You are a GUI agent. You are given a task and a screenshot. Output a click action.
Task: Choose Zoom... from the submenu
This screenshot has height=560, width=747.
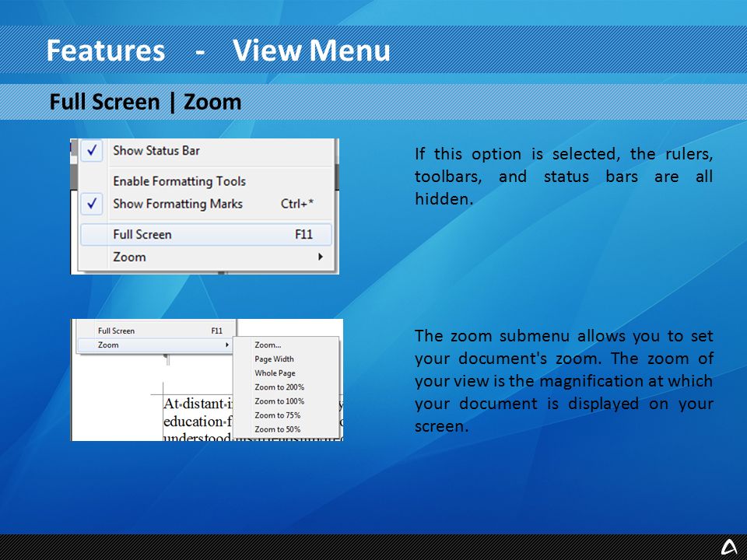pyautogui.click(x=268, y=345)
